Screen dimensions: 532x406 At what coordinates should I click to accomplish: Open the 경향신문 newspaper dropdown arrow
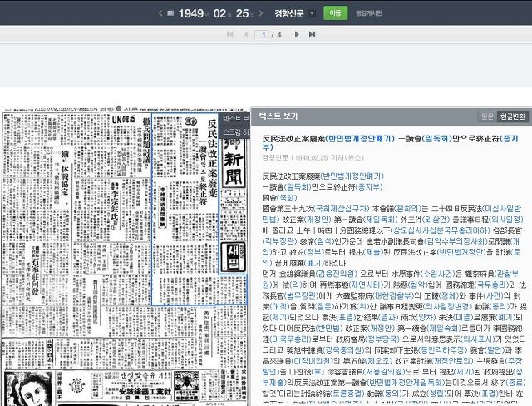pyautogui.click(x=312, y=13)
